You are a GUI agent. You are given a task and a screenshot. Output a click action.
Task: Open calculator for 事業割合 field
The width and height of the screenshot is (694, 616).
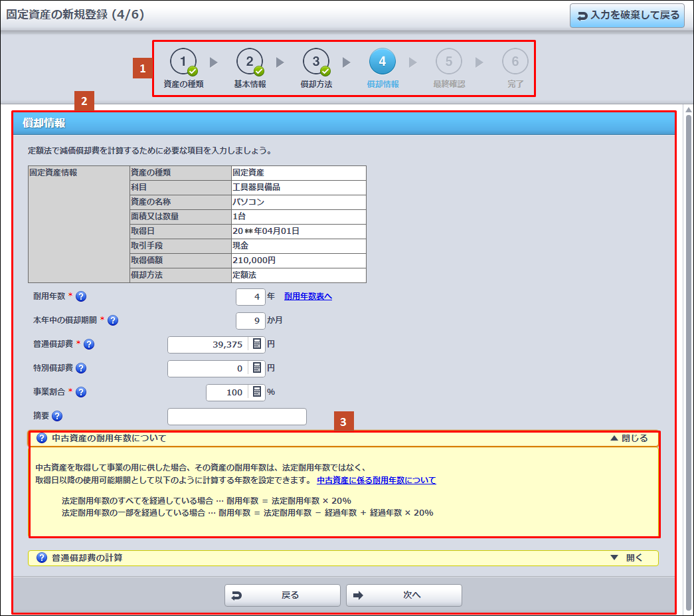(256, 392)
